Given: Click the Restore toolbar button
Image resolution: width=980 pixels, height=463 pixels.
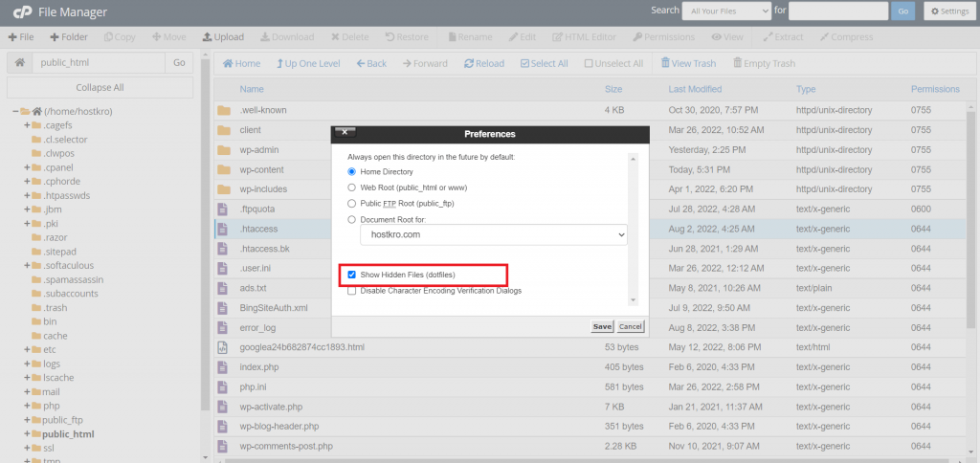Looking at the screenshot, I should 407,37.
